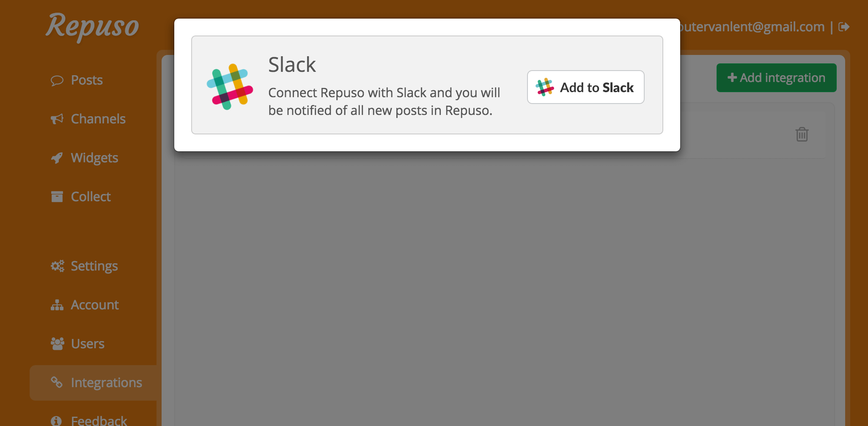Delete integration with the trash icon

pos(802,134)
